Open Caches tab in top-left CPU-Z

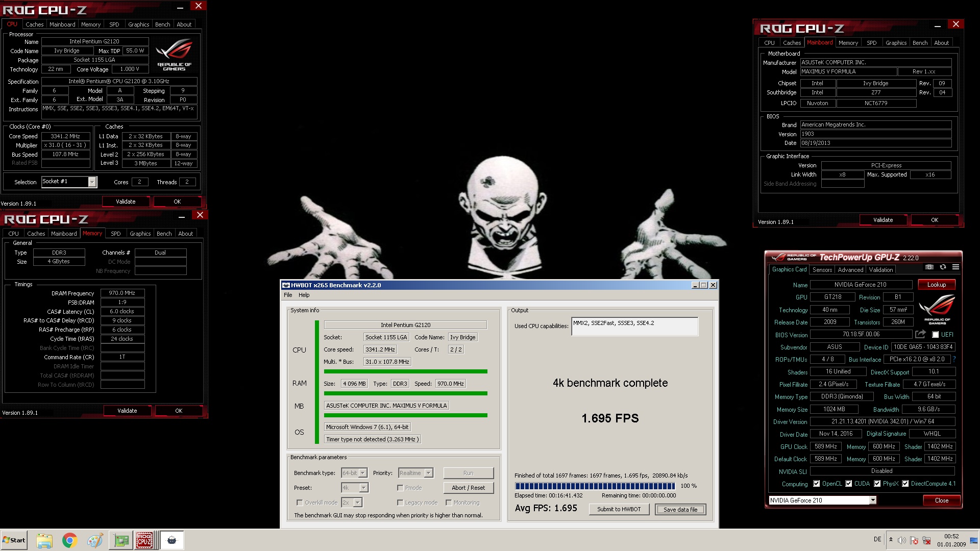pyautogui.click(x=35, y=24)
